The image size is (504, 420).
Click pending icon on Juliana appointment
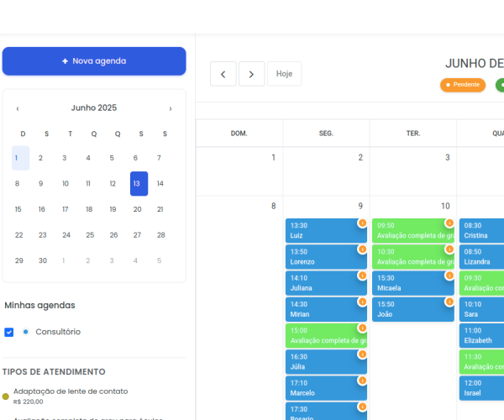pyautogui.click(x=362, y=276)
